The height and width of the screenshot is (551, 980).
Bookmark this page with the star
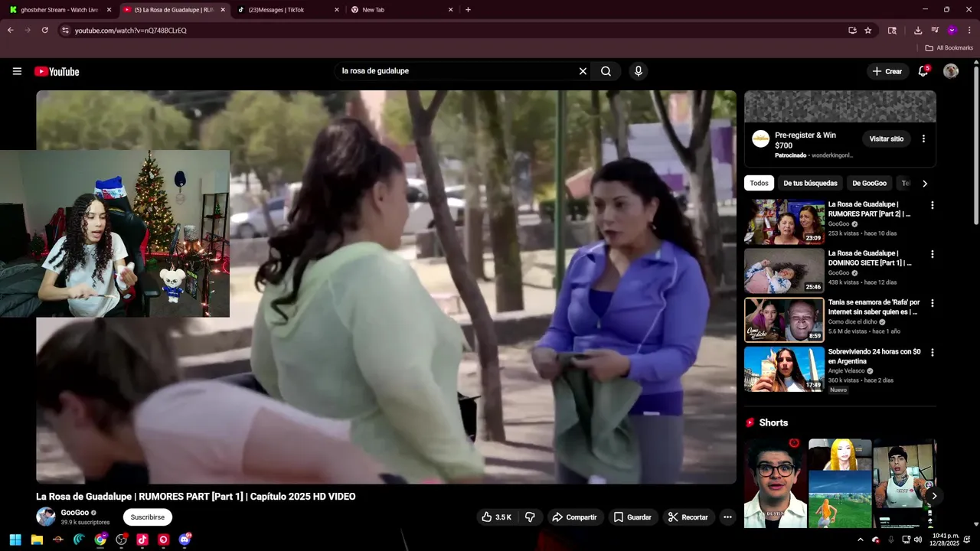tap(867, 31)
